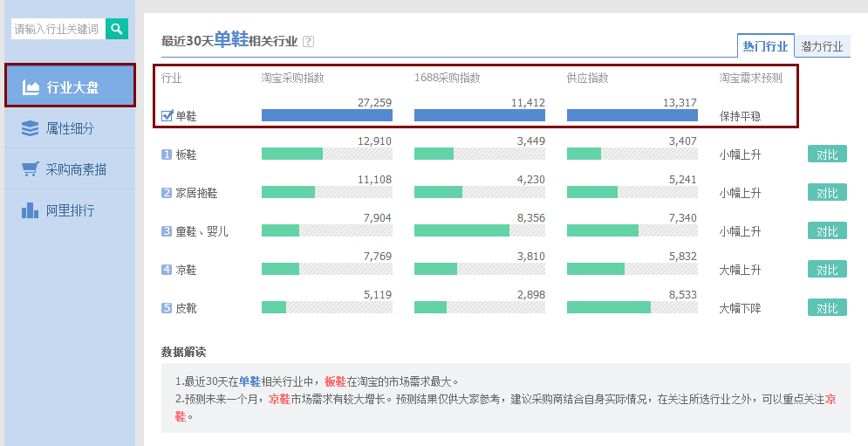The image size is (868, 446).
Task: Click the 行业大盘 chart icon
Action: tap(31, 86)
